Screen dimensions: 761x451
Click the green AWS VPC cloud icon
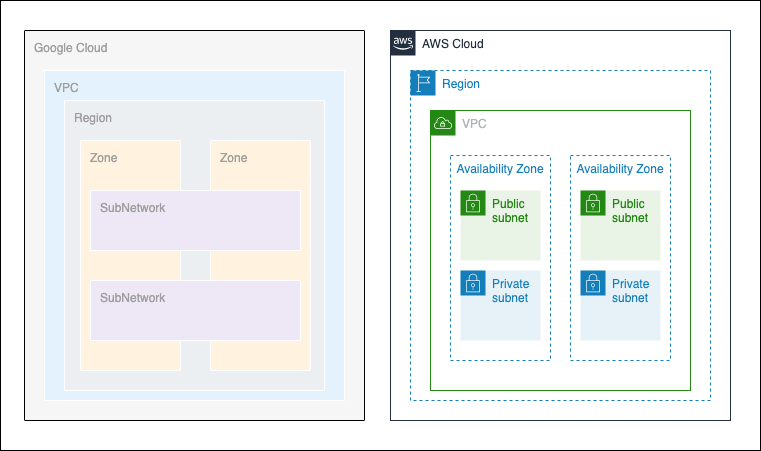click(443, 123)
